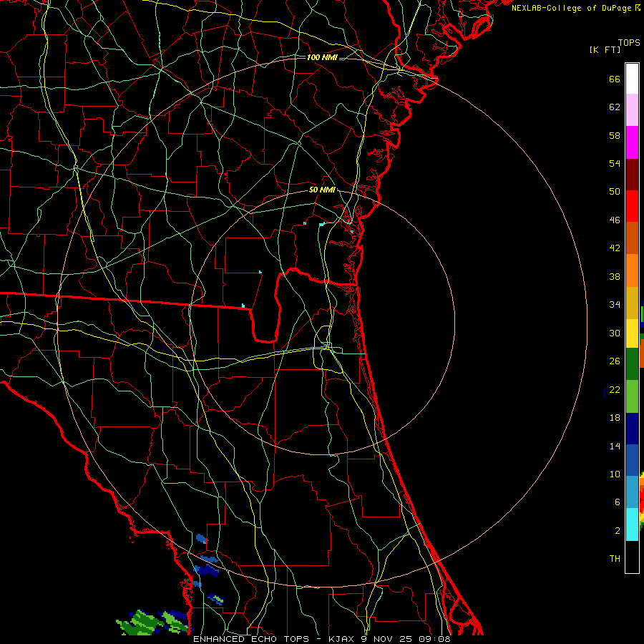Click the light pink legend swatch
The image size is (644, 644).
click(x=632, y=109)
